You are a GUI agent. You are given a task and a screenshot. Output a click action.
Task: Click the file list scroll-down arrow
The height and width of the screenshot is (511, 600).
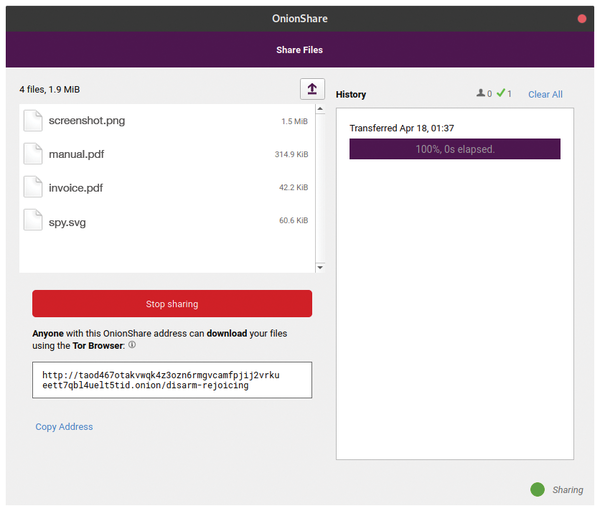[x=320, y=267]
